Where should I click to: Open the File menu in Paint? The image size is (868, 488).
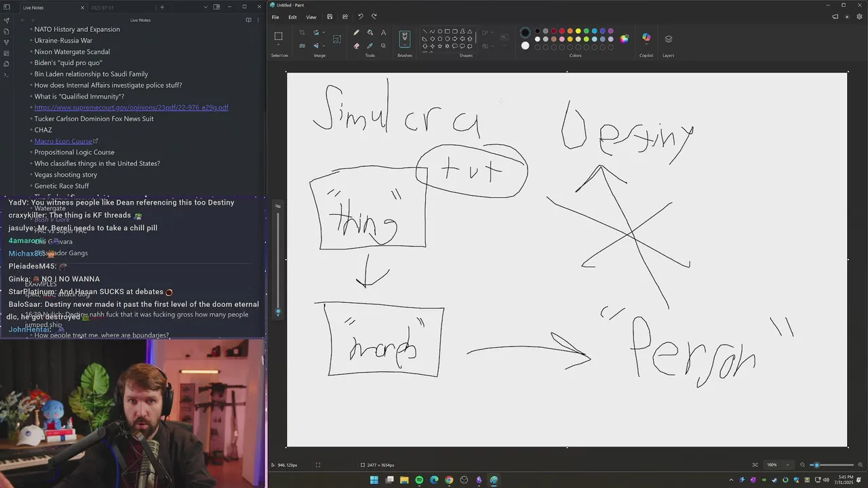(x=275, y=17)
